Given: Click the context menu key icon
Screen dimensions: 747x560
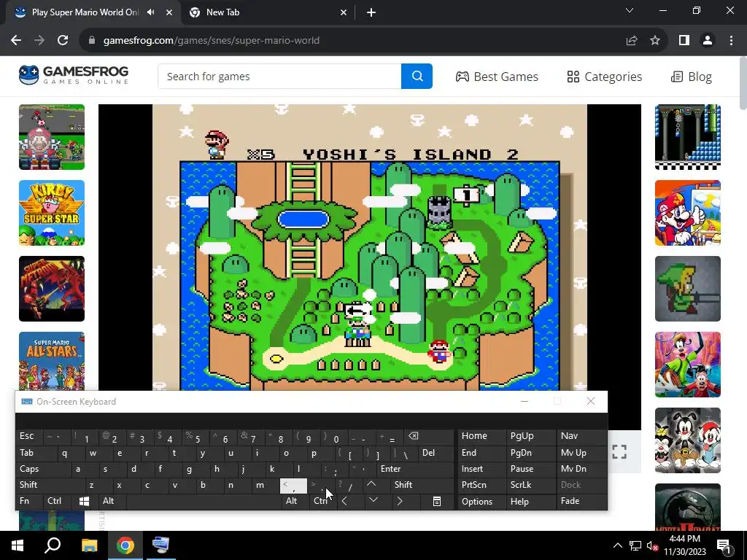Looking at the screenshot, I should click(436, 501).
